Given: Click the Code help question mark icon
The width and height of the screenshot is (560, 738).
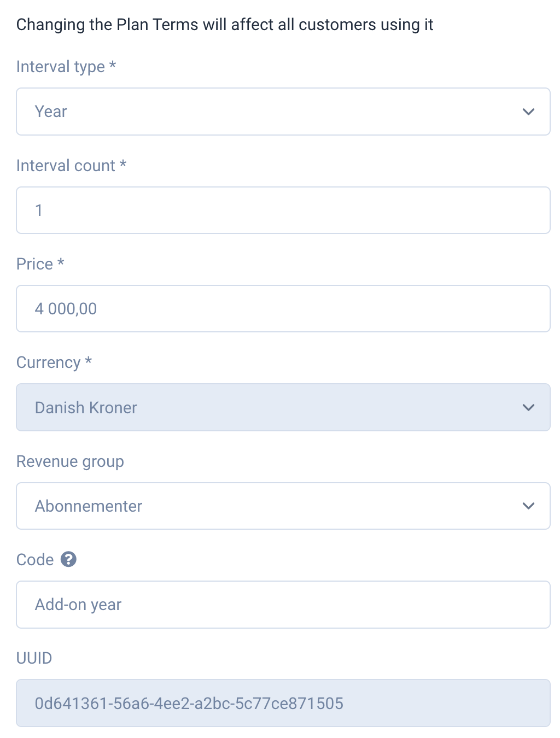Looking at the screenshot, I should [68, 559].
